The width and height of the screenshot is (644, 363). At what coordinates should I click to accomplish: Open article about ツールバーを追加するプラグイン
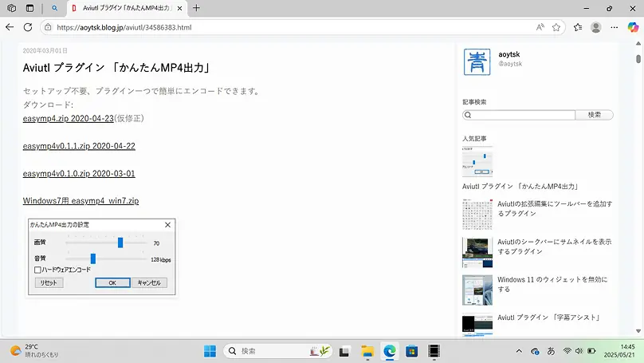tap(555, 208)
